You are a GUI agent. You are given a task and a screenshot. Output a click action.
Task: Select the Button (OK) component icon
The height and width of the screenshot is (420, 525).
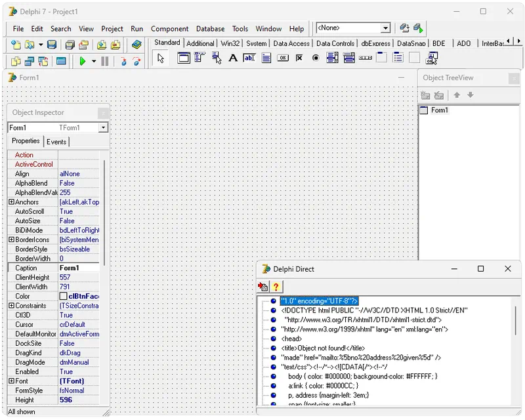[x=283, y=58]
